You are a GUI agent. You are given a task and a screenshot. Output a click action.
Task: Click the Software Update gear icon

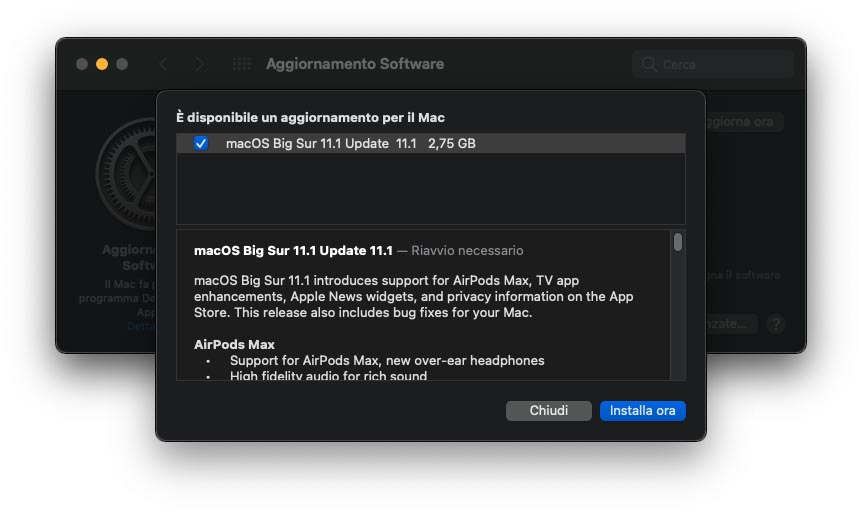coord(127,185)
